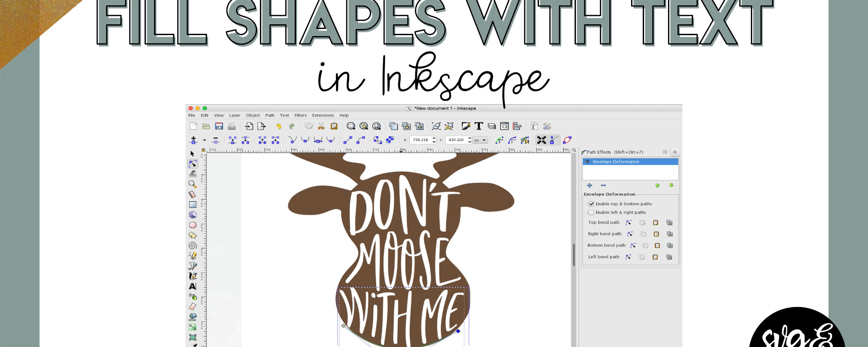Image resolution: width=868 pixels, height=347 pixels.
Task: Select the Selector arrow tool
Action: tap(193, 154)
